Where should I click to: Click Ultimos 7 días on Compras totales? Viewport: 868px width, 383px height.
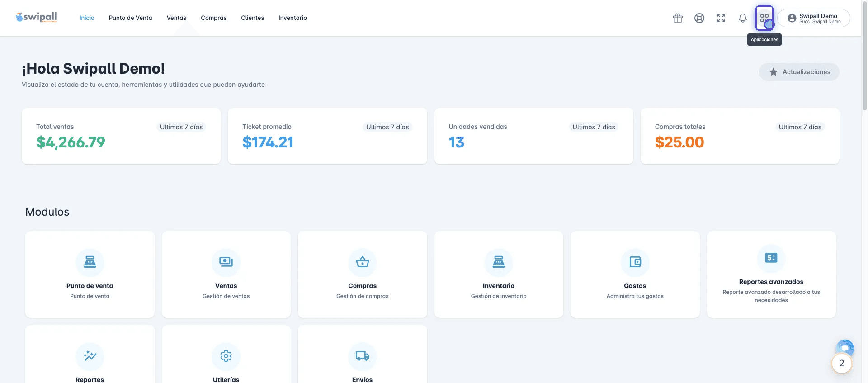(x=800, y=127)
